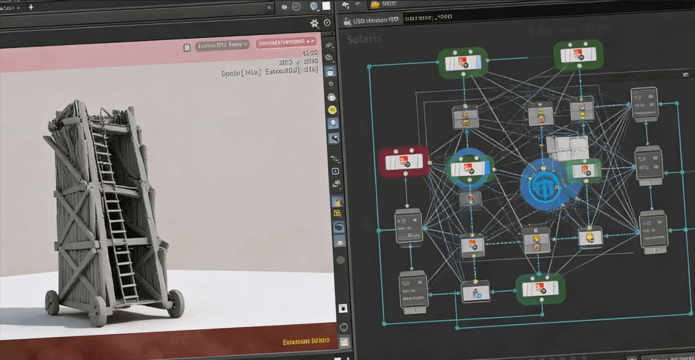
Task: Toggle the orange highlighted icon in side toolbar
Action: point(337,202)
